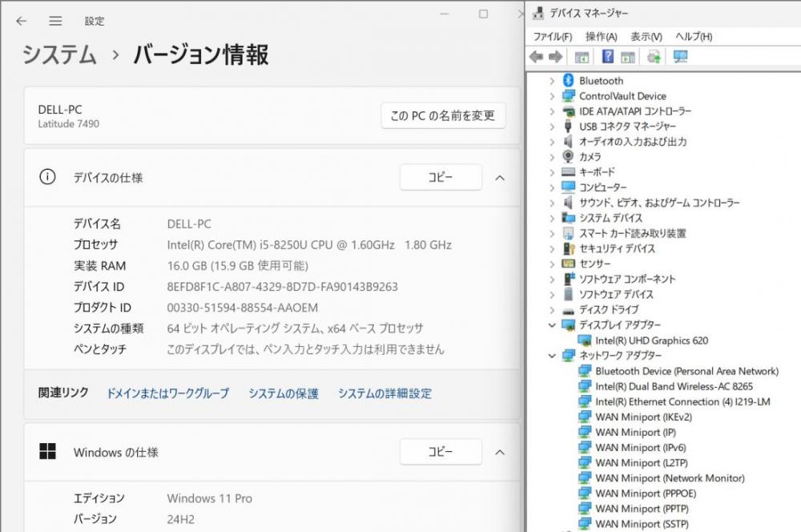Go back using Settings back arrow
801x532 pixels.
[21, 21]
